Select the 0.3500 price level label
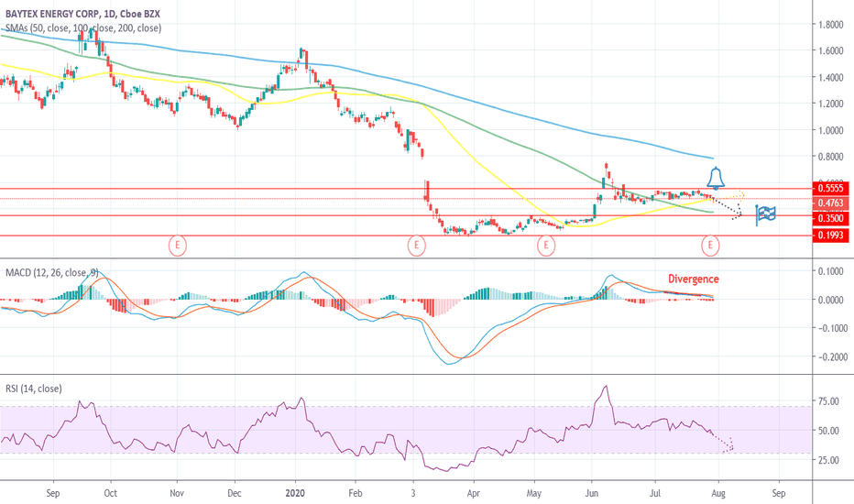 (830, 218)
